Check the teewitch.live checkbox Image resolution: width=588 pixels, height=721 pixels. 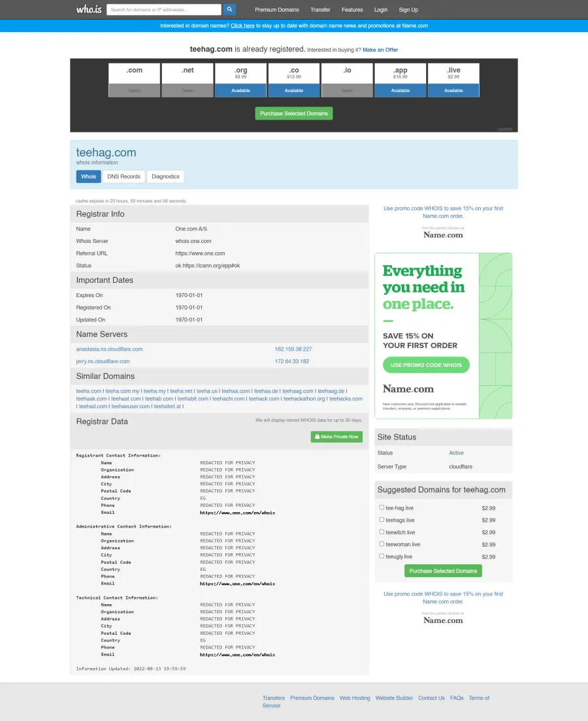click(382, 532)
